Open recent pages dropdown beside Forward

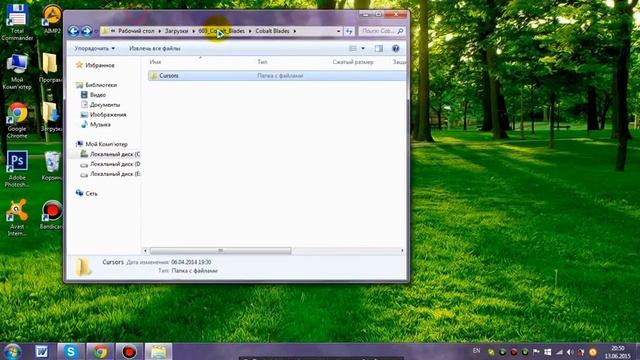pos(96,31)
